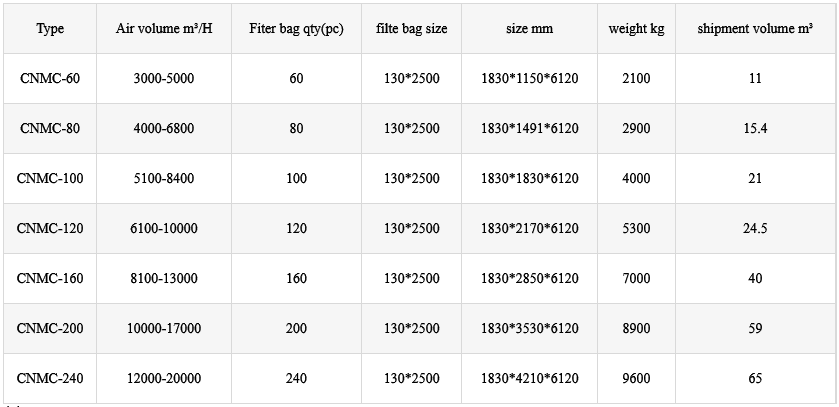The width and height of the screenshot is (839, 407).
Task: Click the "weight kg" column header
Action: coord(636,29)
